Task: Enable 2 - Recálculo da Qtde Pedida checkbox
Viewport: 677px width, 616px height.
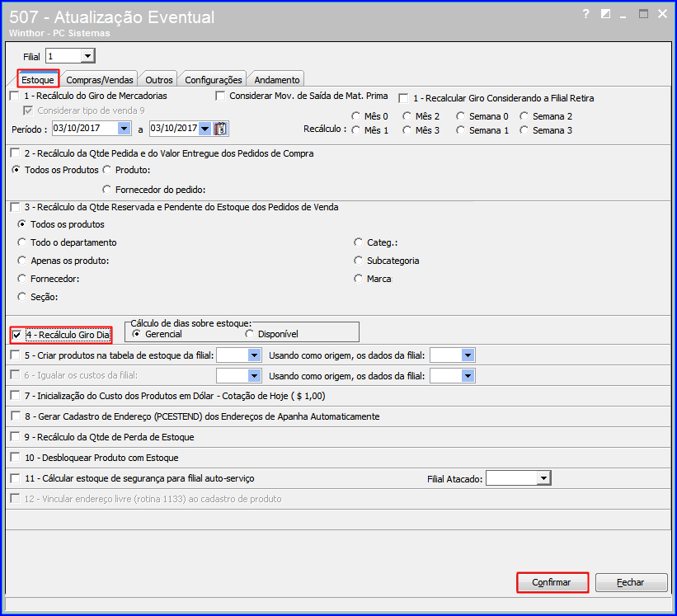Action: coord(15,153)
